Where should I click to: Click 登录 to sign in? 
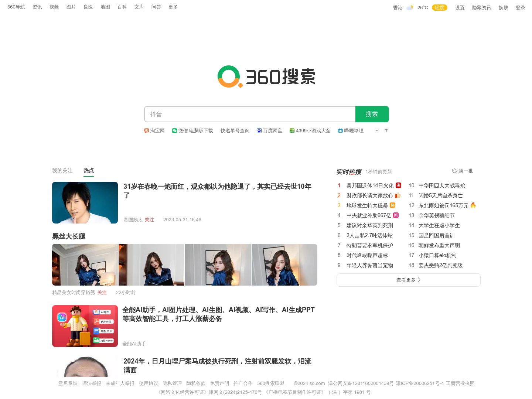pyautogui.click(x=521, y=7)
